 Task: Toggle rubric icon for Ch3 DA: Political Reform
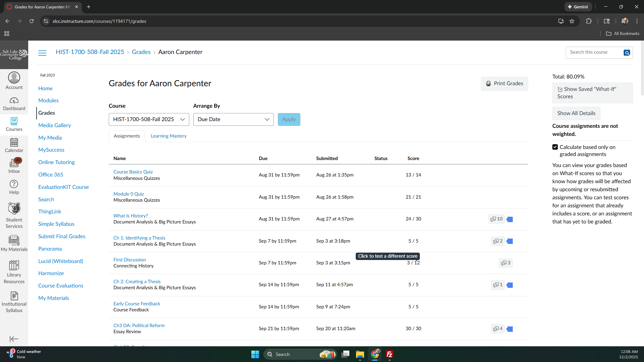click(510, 329)
